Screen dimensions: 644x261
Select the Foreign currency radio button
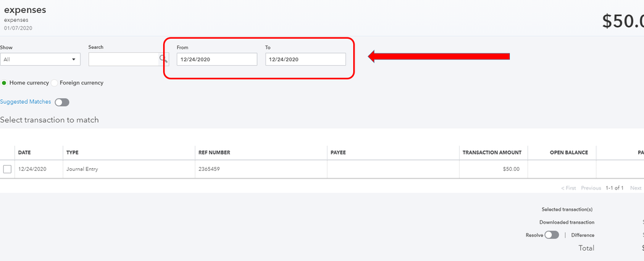tap(54, 83)
